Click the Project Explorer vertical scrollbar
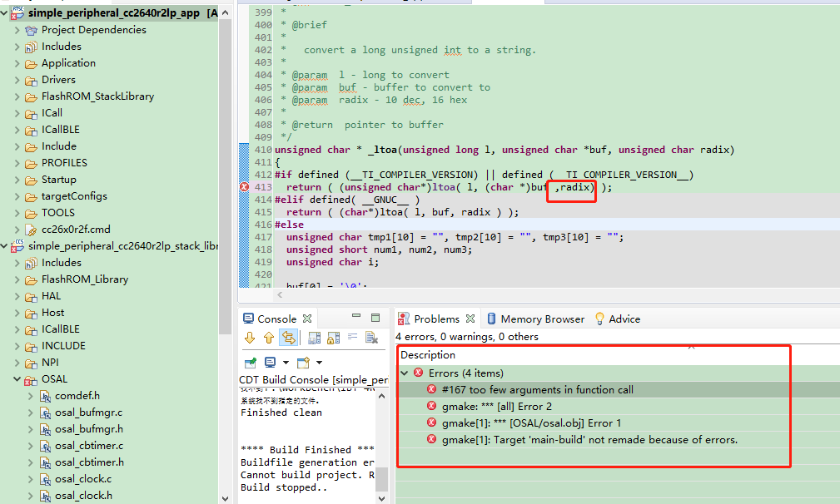The height and width of the screenshot is (504, 840). click(226, 176)
